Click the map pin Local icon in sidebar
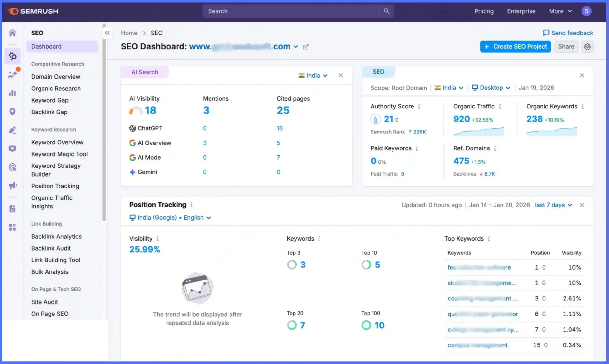609x364 pixels. point(12,112)
